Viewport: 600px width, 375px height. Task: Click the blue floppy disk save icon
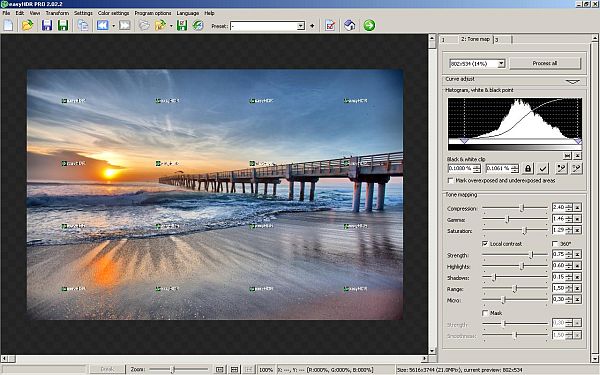[x=47, y=26]
